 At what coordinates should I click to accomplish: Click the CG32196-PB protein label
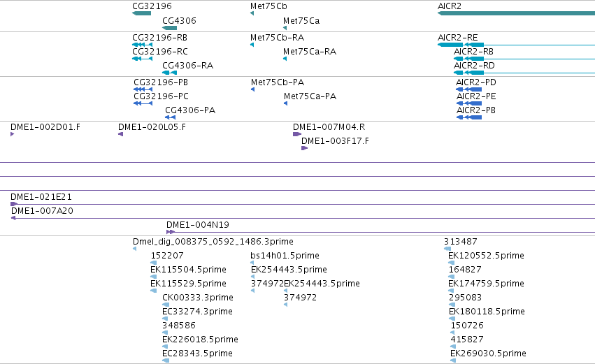point(161,82)
